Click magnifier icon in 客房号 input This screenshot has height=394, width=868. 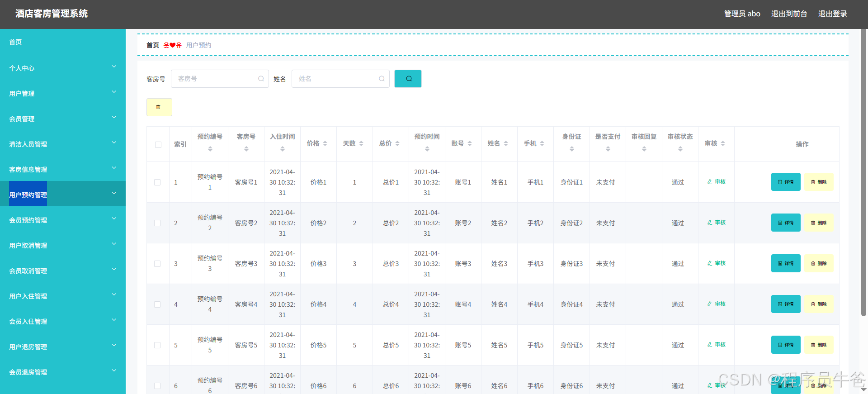coord(261,79)
